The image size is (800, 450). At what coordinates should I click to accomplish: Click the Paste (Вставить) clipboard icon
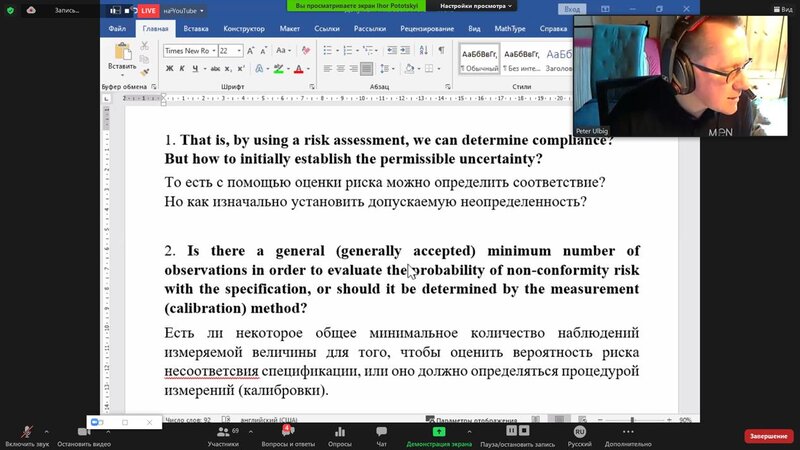tap(122, 56)
